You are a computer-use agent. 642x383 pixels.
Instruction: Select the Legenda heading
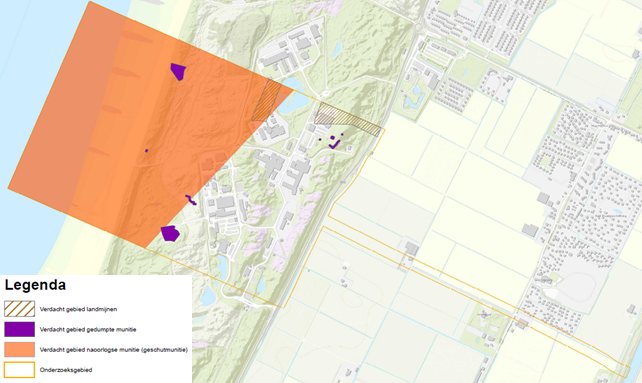tap(35, 285)
